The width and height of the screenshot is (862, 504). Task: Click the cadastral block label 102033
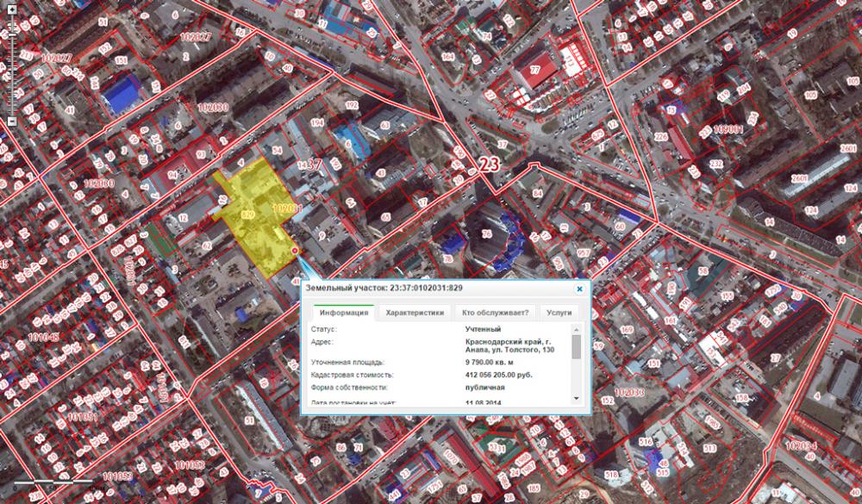(x=629, y=393)
